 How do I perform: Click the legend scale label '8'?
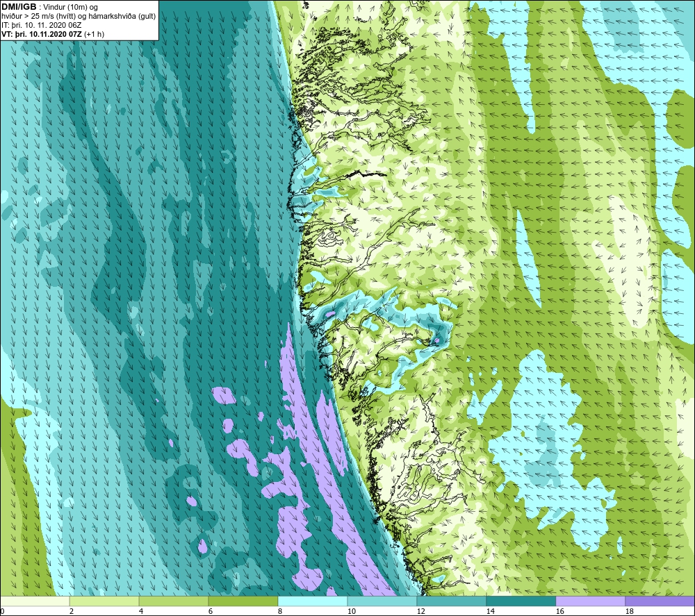(280, 612)
